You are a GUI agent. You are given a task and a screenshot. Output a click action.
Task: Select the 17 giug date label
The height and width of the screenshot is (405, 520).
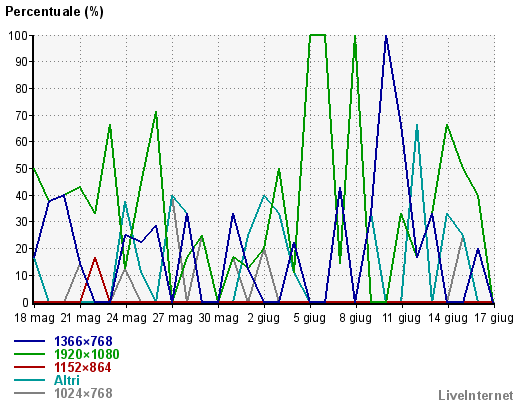(x=494, y=318)
